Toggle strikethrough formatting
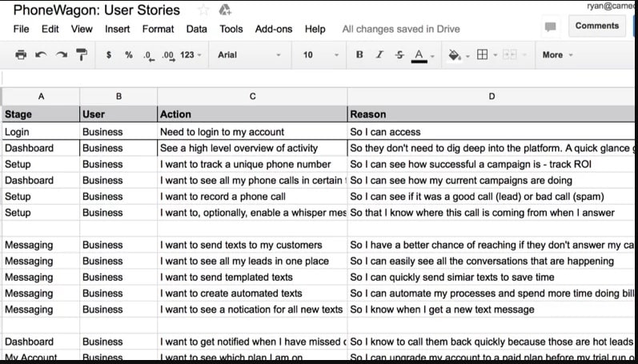638x364 pixels. 399,54
